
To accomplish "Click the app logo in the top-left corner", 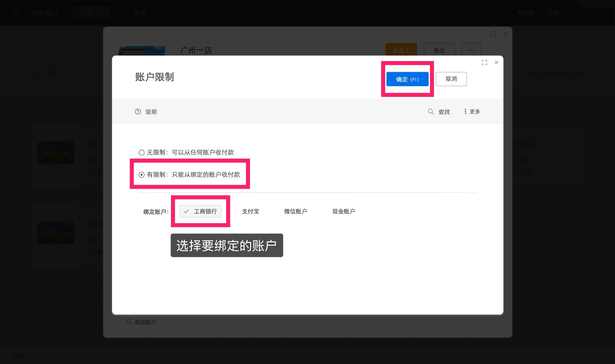I will [18, 12].
